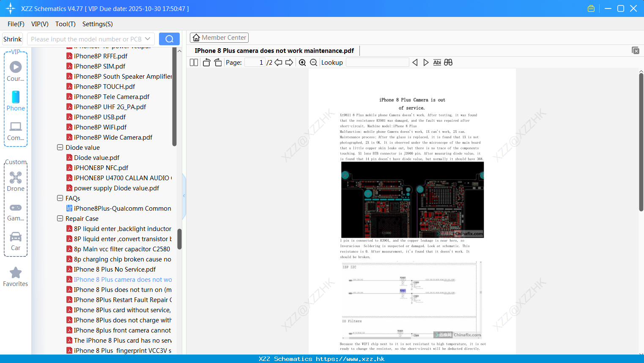Image resolution: width=644 pixels, height=363 pixels.
Task: Collapse the FAQs folder
Action: pyautogui.click(x=60, y=198)
